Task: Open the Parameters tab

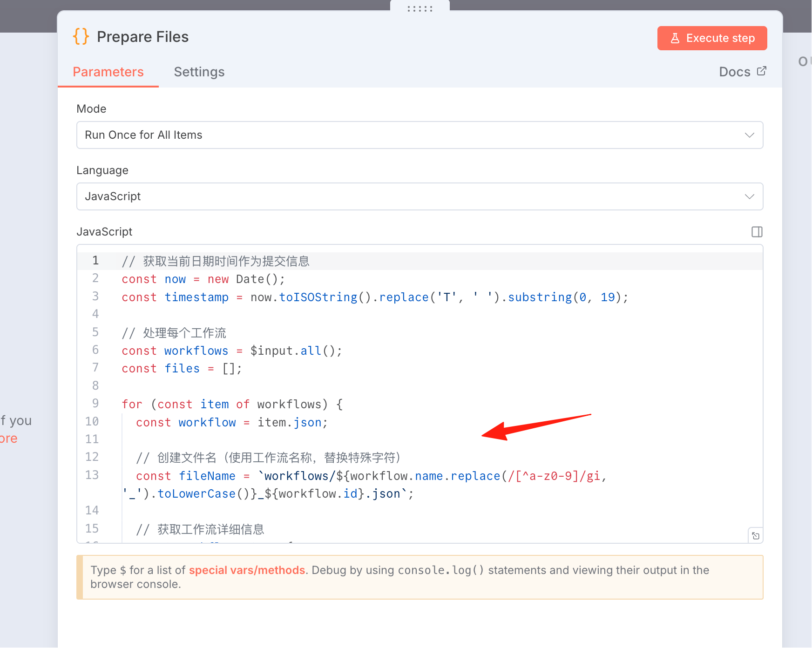Action: click(x=108, y=72)
